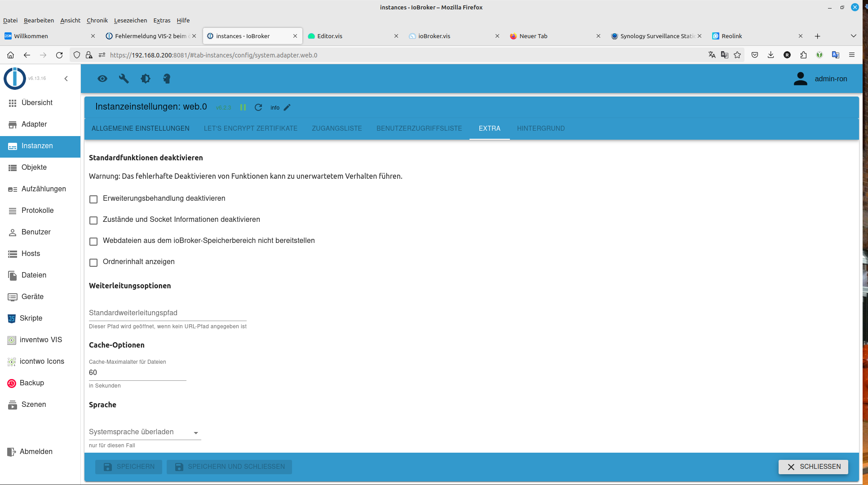Toggle Webdateien nicht bereitstellen checkbox
Screen dimensions: 868x485
pos(93,241)
